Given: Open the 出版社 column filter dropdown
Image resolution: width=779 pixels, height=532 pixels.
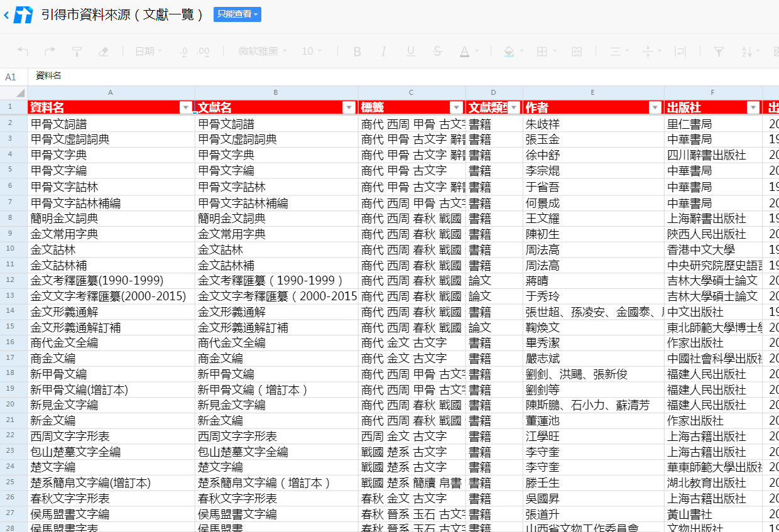Looking at the screenshot, I should [x=753, y=107].
